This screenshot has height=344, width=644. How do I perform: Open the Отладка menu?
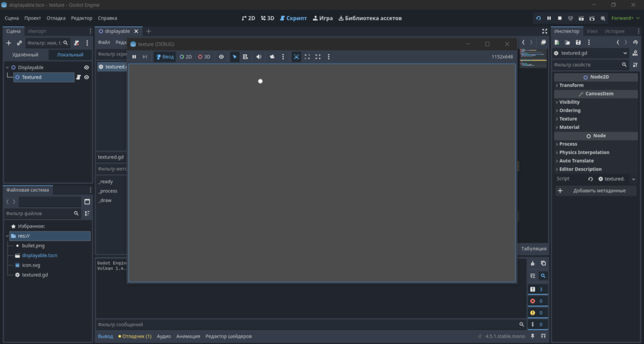point(56,18)
